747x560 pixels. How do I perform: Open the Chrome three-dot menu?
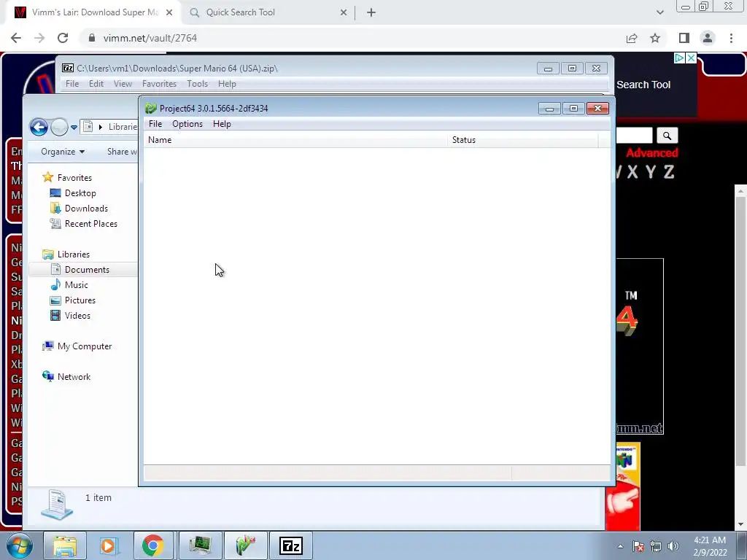click(x=731, y=38)
